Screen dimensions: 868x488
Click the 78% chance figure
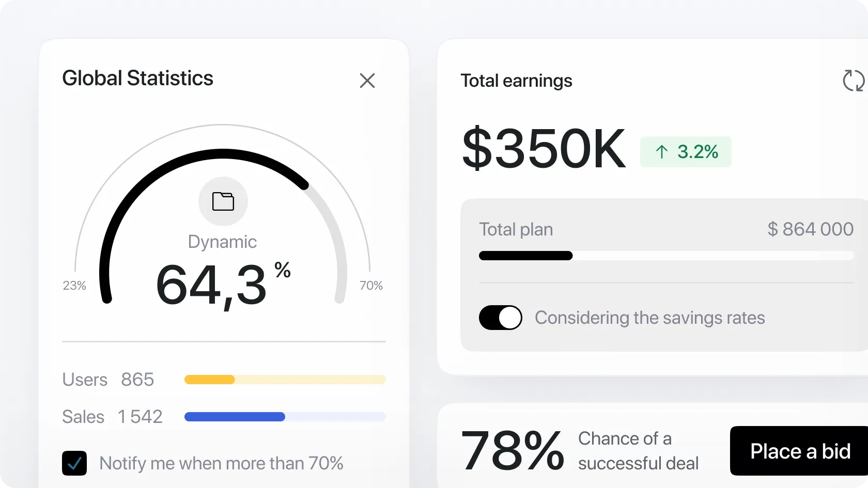[512, 450]
